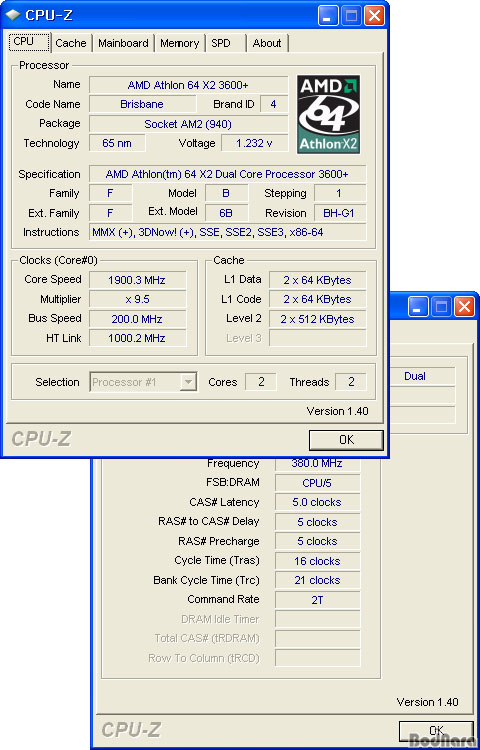Click the CAS# Latency value 5.0 clocks

point(317,502)
